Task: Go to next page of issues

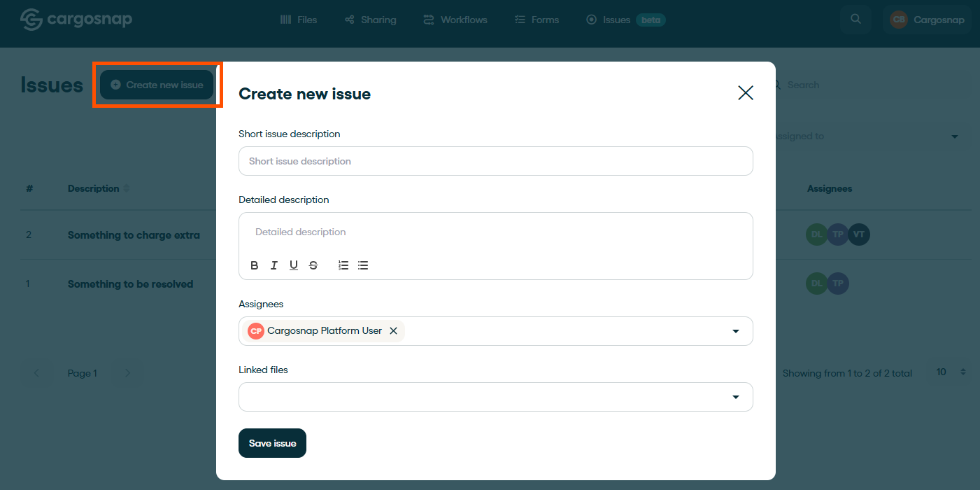Action: pos(127,373)
